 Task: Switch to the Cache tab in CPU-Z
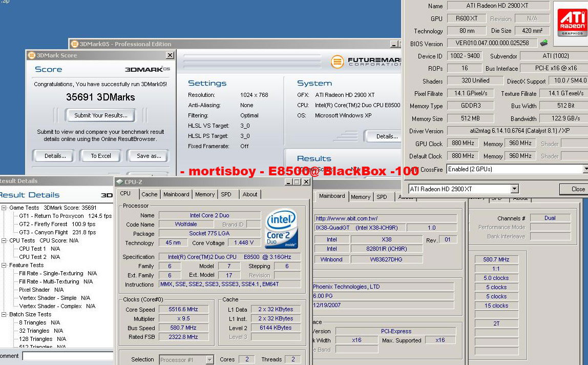(x=149, y=194)
